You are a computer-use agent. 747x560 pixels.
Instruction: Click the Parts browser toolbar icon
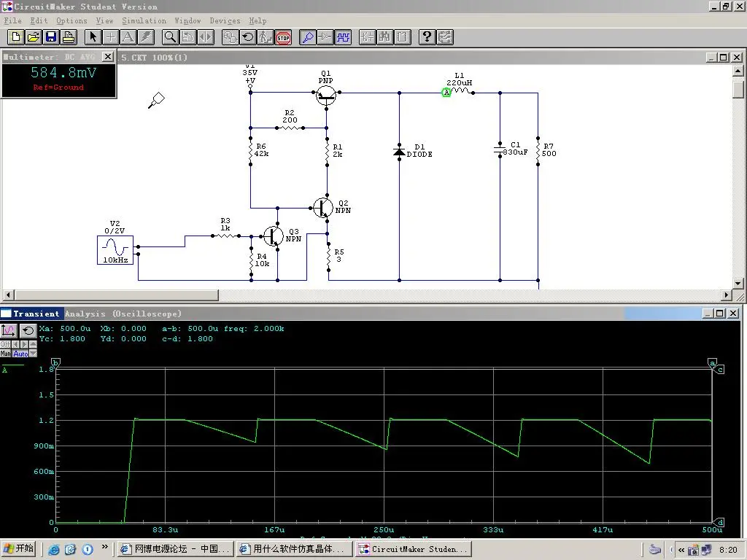tap(368, 37)
